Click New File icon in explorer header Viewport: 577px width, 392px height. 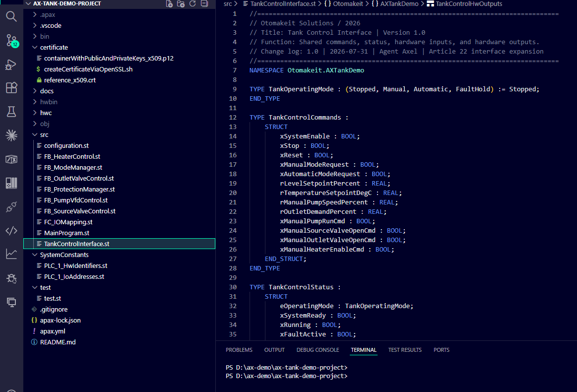coord(169,4)
